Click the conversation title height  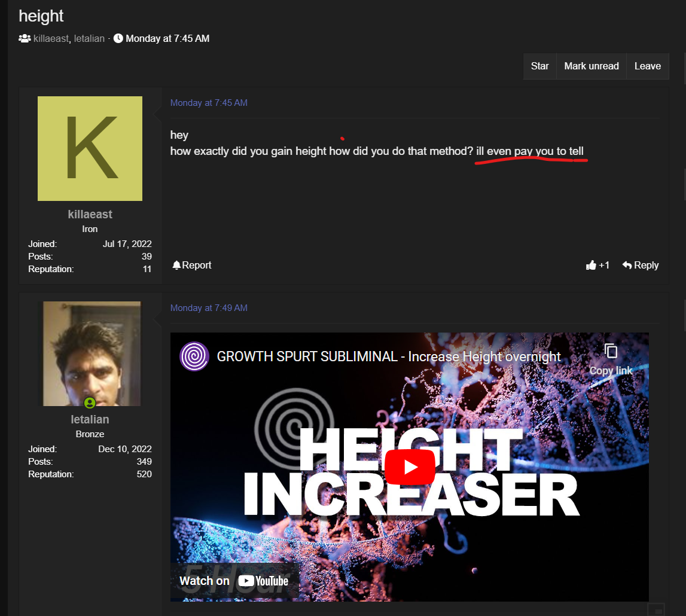pos(41,16)
